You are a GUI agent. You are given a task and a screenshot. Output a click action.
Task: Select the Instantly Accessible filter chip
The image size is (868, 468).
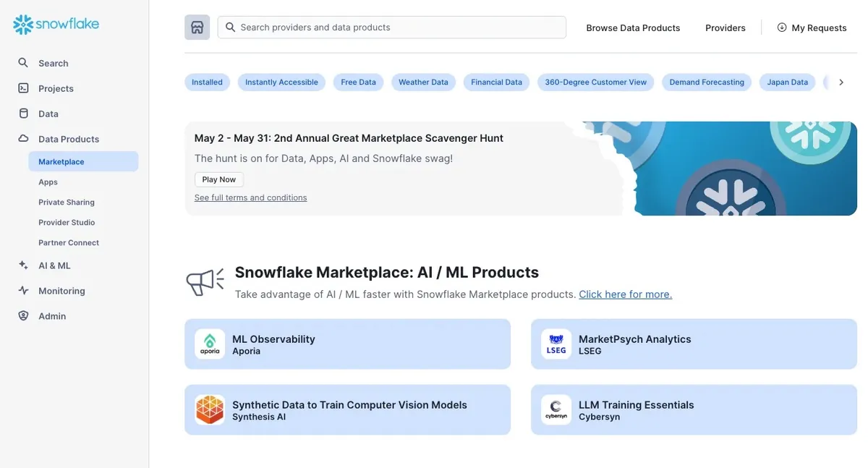[x=281, y=82]
